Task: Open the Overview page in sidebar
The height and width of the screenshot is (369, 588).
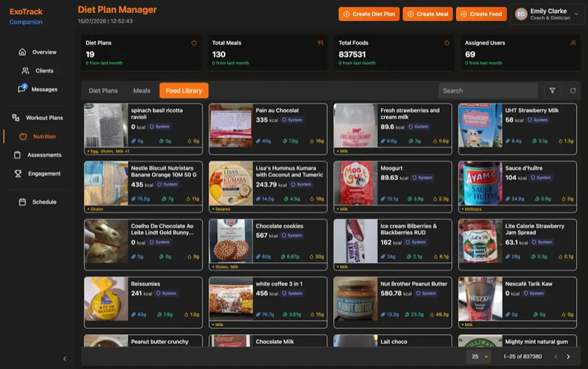Action: tap(37, 52)
